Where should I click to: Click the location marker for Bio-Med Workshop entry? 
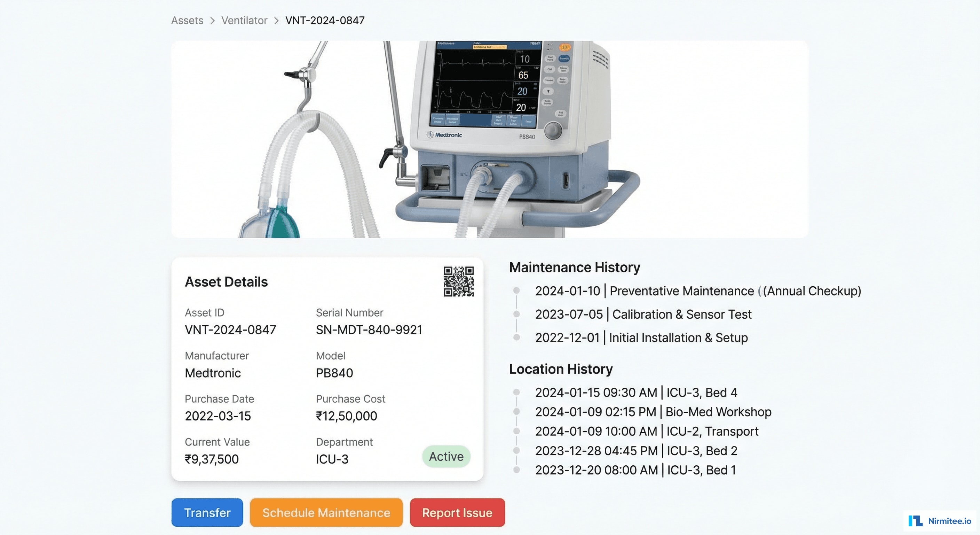516,412
